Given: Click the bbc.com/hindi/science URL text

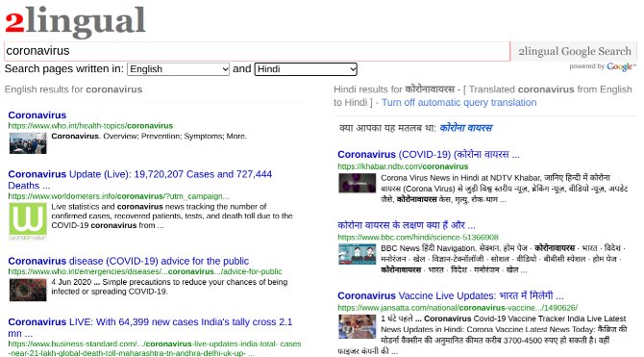Looking at the screenshot, I should 418,238.
